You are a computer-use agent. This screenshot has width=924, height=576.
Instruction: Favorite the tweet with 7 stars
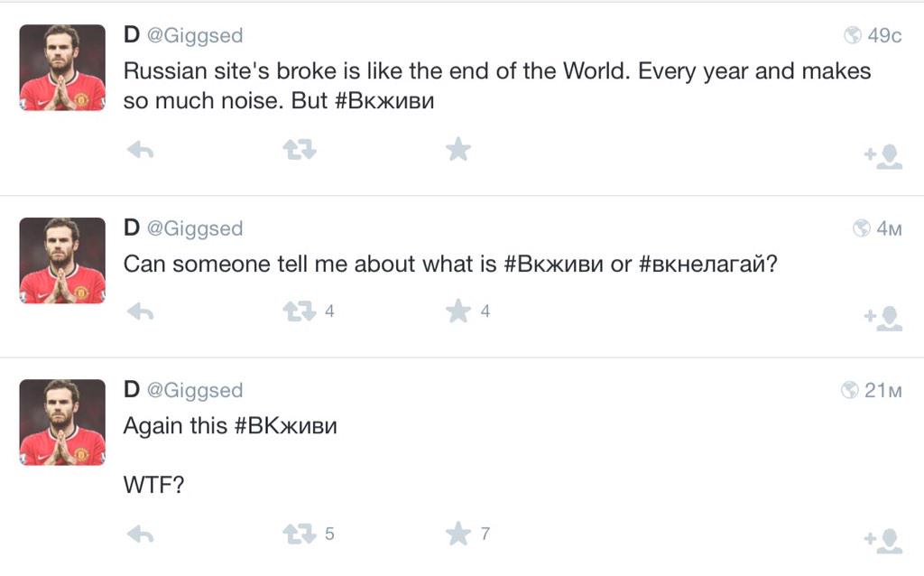(457, 534)
